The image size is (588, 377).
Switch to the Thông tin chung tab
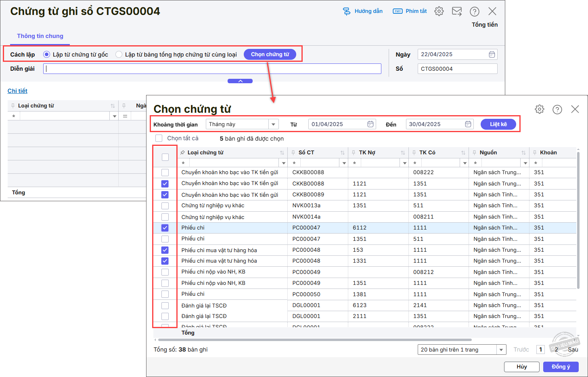(40, 36)
